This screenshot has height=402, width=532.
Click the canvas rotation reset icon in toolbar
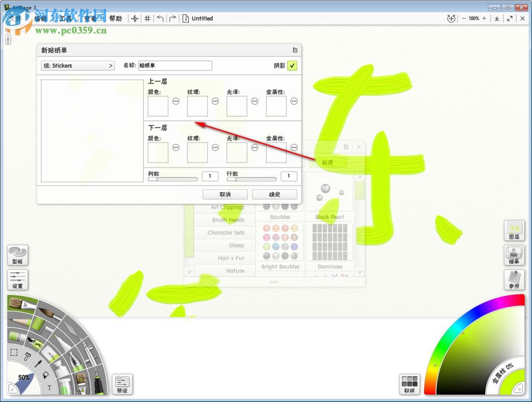pyautogui.click(x=451, y=18)
